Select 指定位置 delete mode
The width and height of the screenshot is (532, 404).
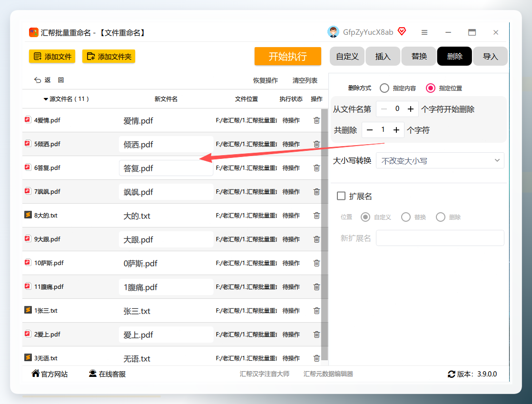coord(431,88)
